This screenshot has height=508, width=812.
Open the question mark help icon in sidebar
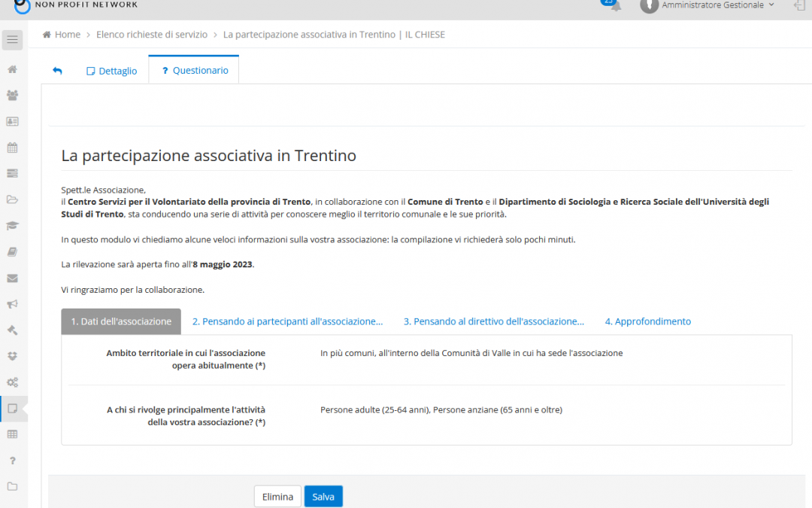(13, 461)
